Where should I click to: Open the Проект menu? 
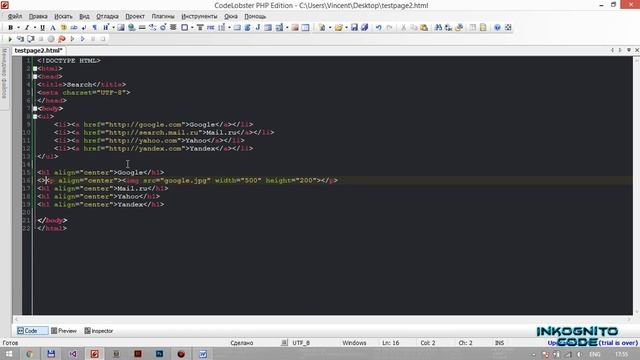coord(135,16)
